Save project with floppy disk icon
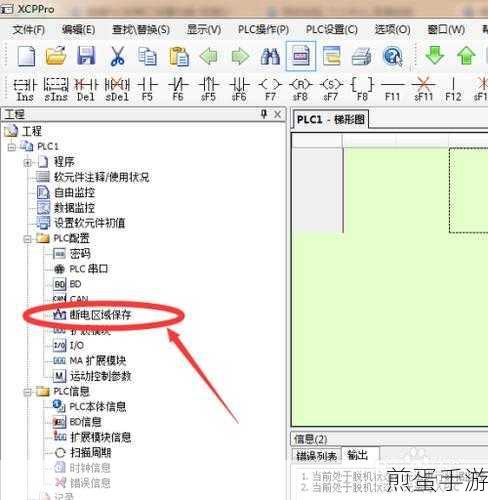This screenshot has height=500, width=488. (86, 56)
